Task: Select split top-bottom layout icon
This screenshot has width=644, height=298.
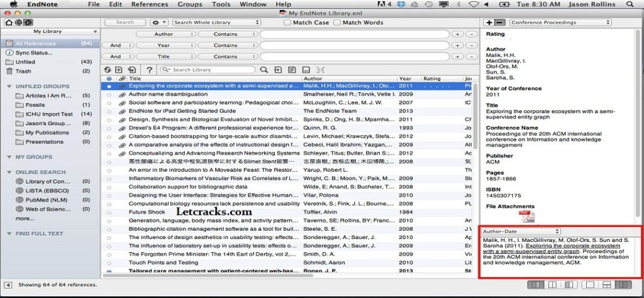Action: tap(607, 284)
